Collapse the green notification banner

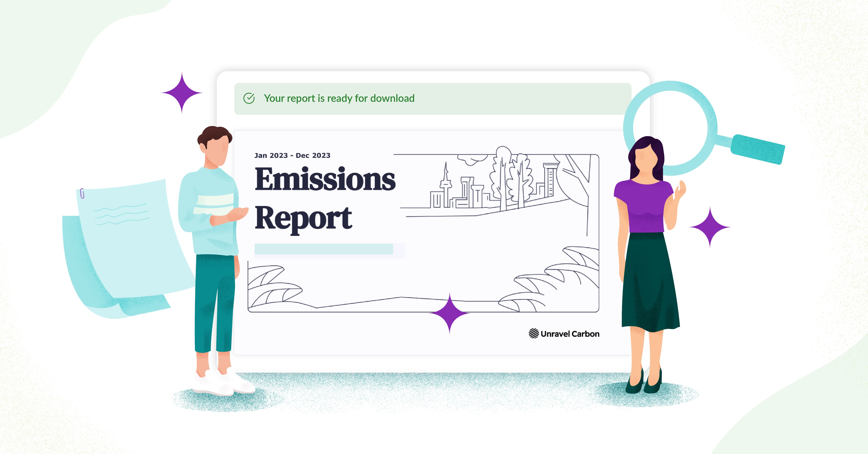(x=433, y=99)
